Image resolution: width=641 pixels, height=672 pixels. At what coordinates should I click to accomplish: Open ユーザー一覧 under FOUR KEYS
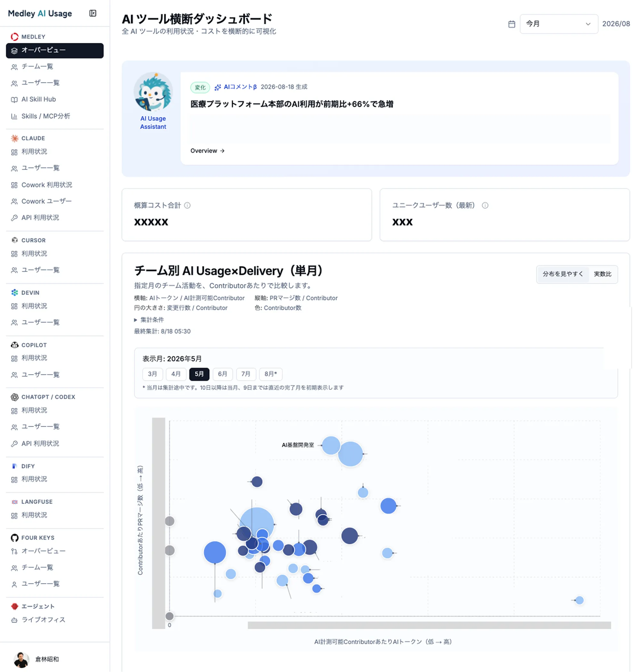pyautogui.click(x=55, y=584)
